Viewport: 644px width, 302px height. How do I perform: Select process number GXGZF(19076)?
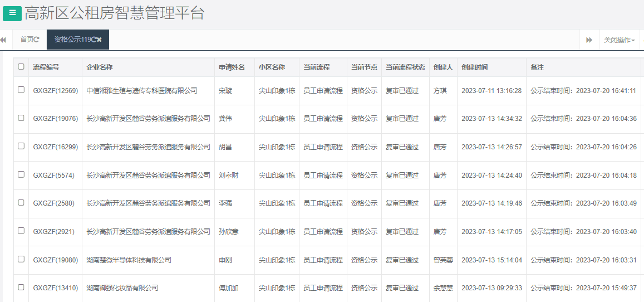(56, 119)
